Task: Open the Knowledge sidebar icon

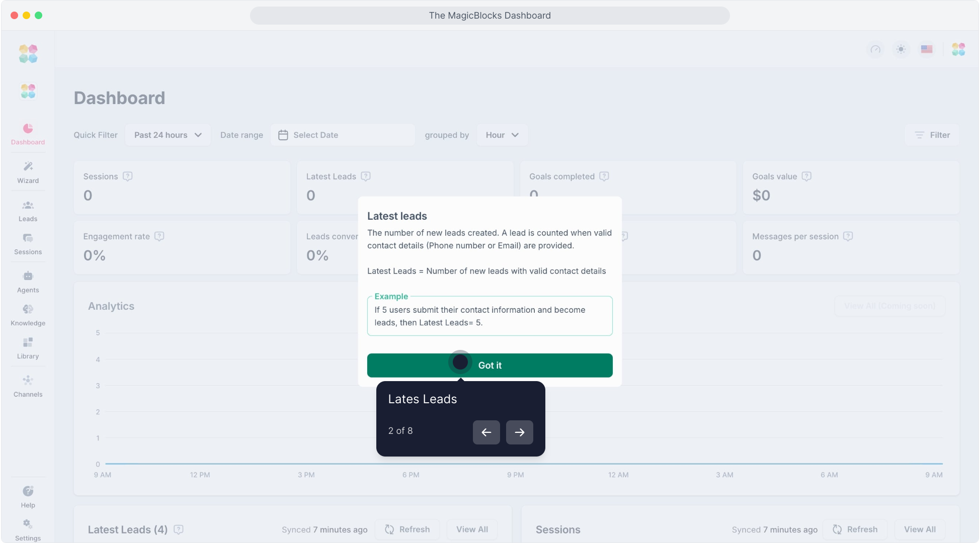Action: click(28, 315)
